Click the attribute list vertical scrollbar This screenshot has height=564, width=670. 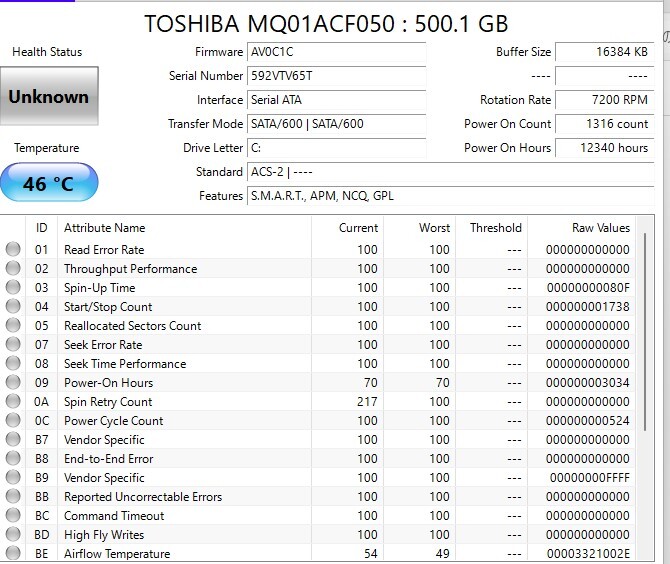pos(644,332)
